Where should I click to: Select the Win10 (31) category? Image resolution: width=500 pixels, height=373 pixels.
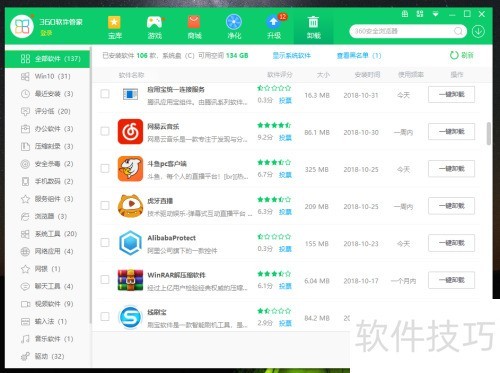click(x=47, y=76)
